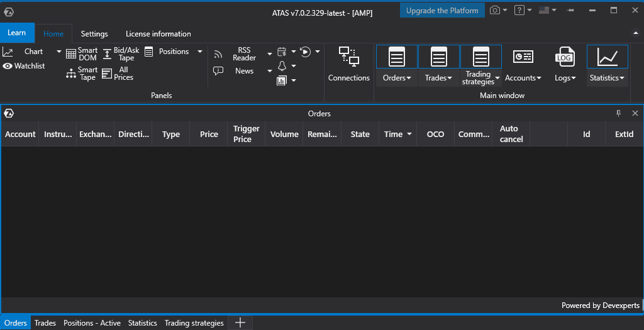This screenshot has height=330, width=644.
Task: Click the Trades main window icon
Action: pyautogui.click(x=438, y=57)
